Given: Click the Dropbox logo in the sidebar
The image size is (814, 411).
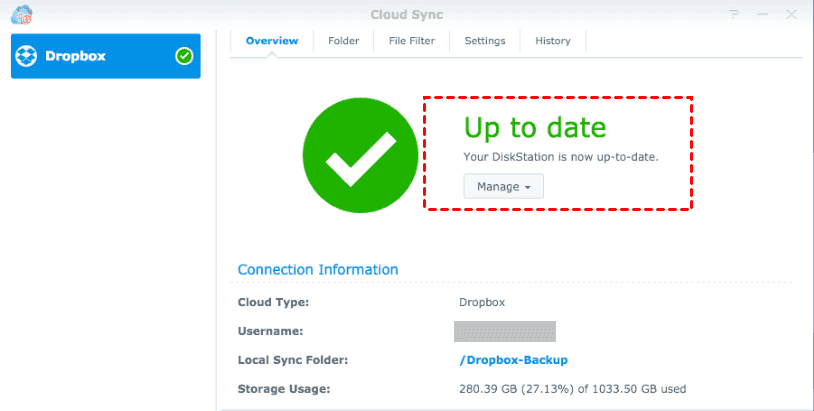Looking at the screenshot, I should coord(27,56).
